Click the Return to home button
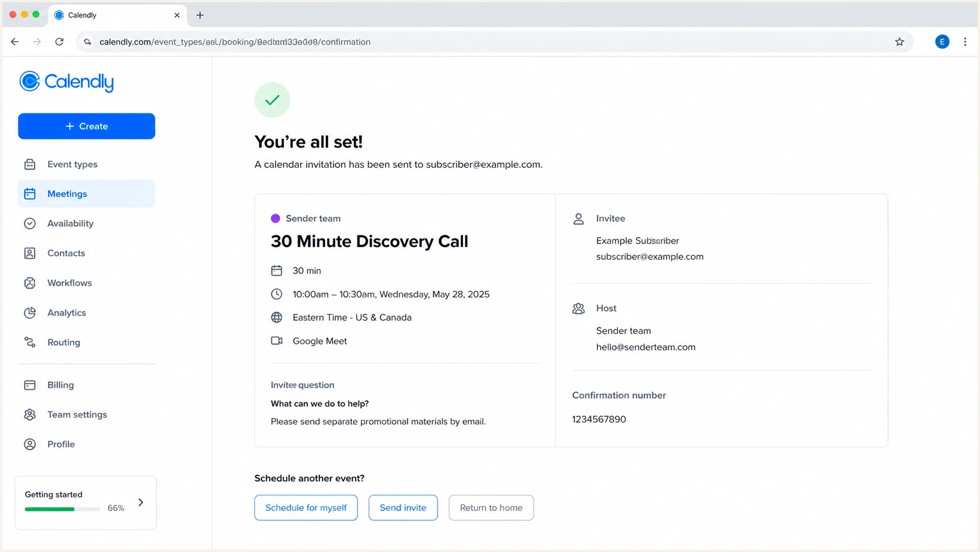The width and height of the screenshot is (980, 552). 491,507
